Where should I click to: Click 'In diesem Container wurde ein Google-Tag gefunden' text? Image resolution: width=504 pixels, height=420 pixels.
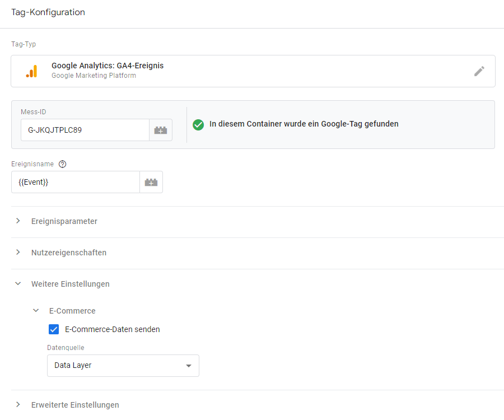304,124
